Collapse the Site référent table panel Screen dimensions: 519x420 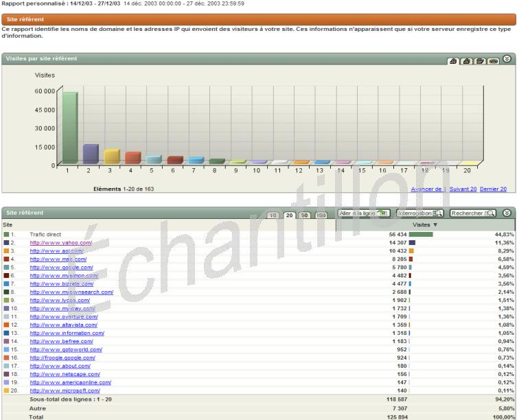tap(507, 213)
